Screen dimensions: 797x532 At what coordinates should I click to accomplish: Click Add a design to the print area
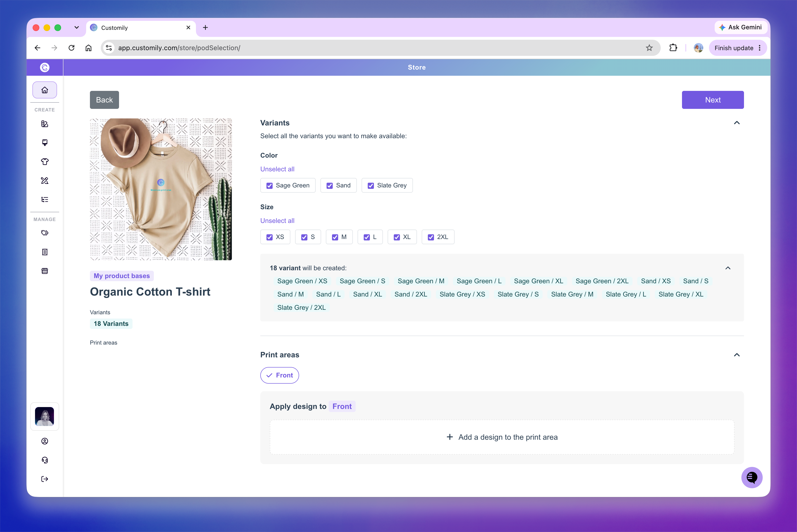[502, 437]
